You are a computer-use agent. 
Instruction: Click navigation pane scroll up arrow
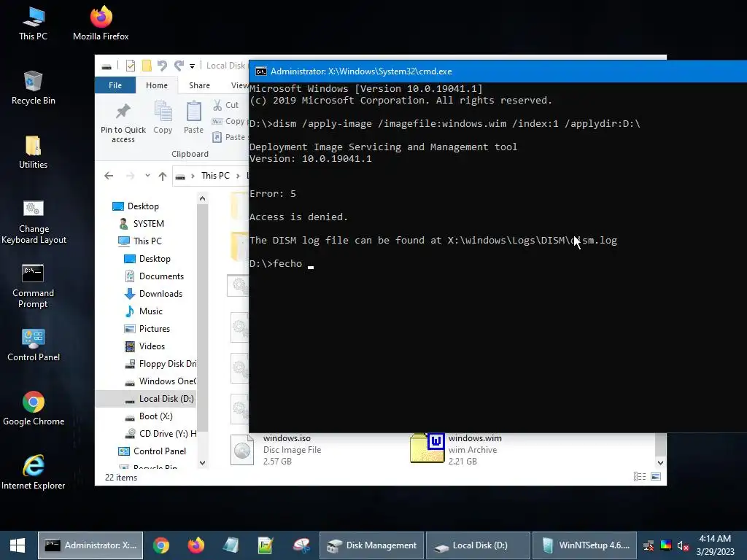(203, 198)
